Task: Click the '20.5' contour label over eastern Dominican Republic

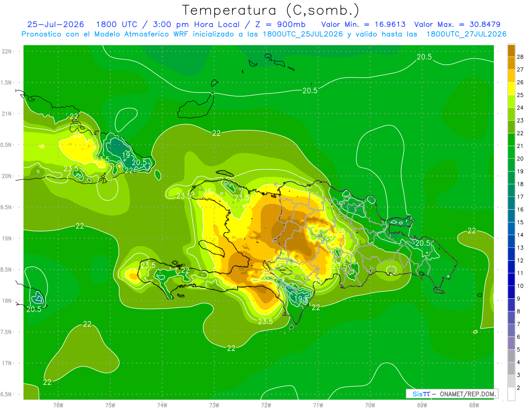Action: 422,243
